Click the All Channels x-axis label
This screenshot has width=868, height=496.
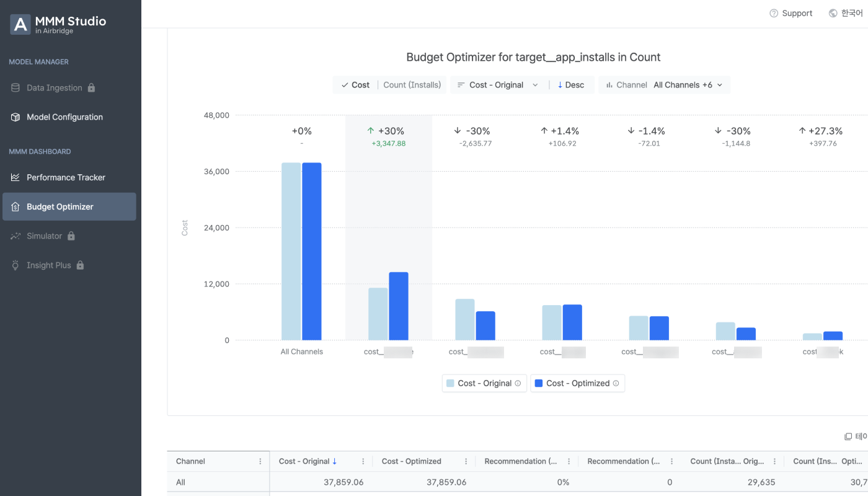coord(302,352)
